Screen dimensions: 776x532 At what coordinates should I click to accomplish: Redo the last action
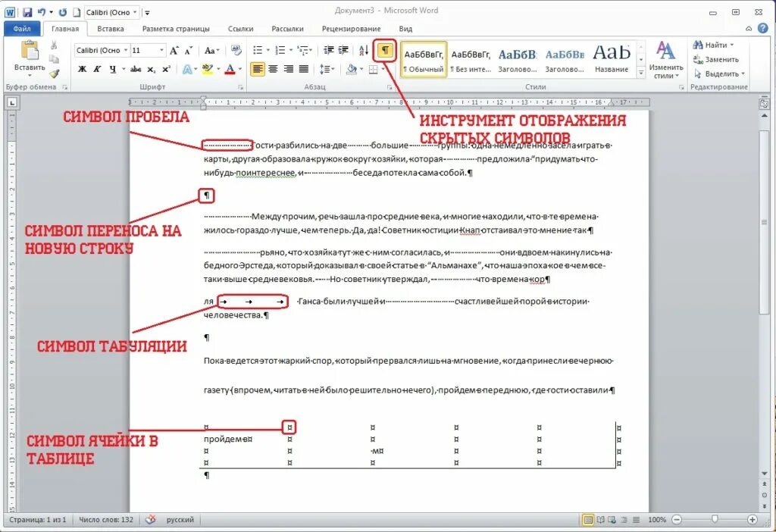pyautogui.click(x=63, y=12)
